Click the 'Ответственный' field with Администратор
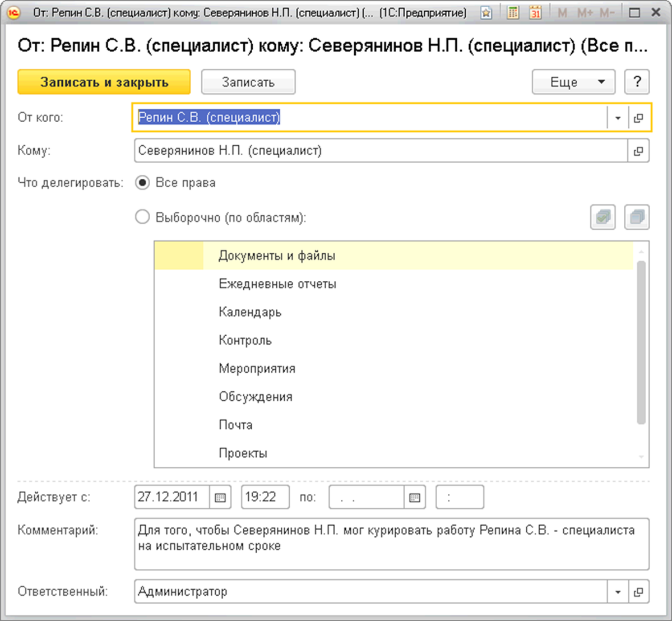 point(370,592)
